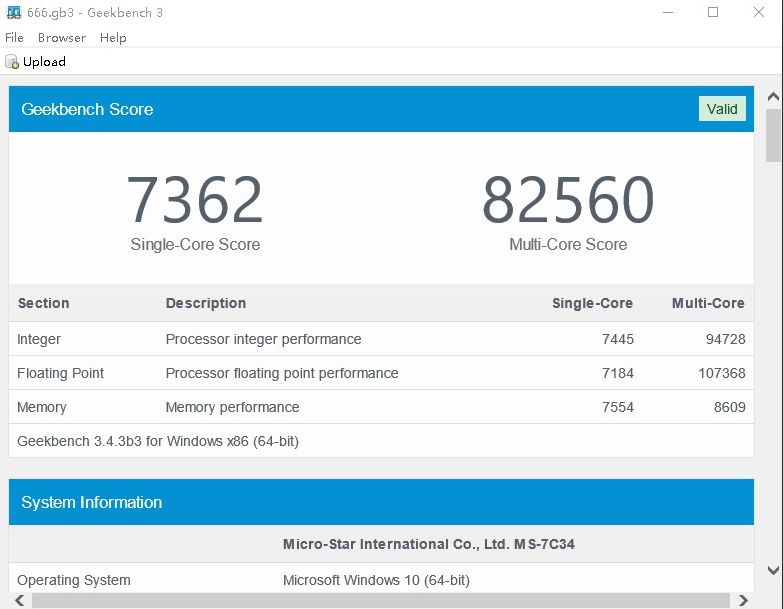Click the System Information section header
Screen dimensions: 783x609
[x=382, y=502]
